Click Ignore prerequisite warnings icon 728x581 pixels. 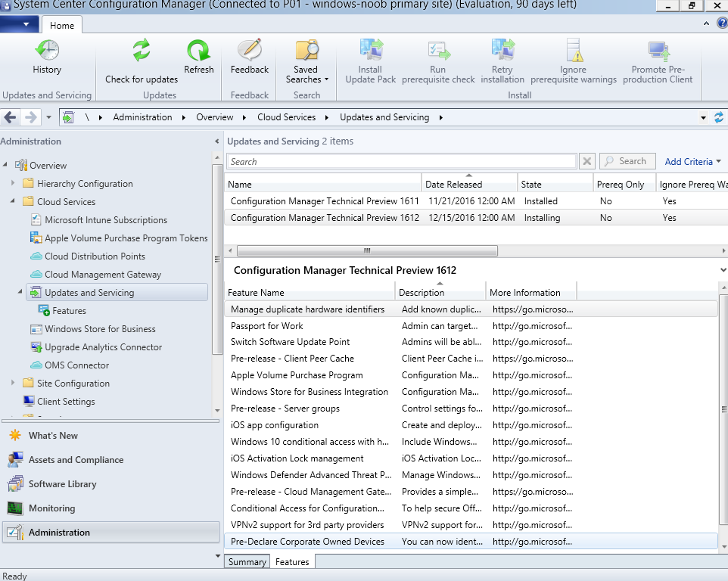click(x=574, y=50)
